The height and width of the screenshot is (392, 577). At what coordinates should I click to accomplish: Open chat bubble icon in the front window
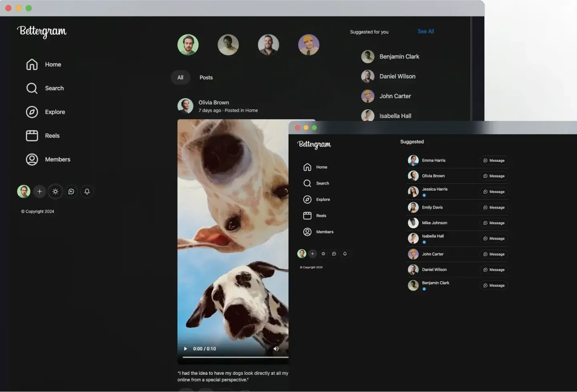coord(334,253)
